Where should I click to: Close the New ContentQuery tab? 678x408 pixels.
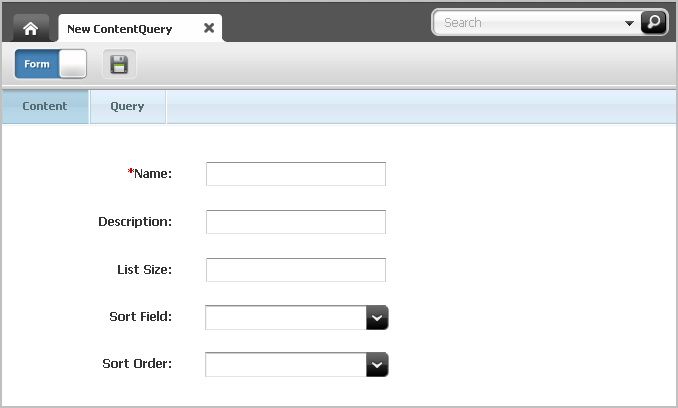pos(209,28)
